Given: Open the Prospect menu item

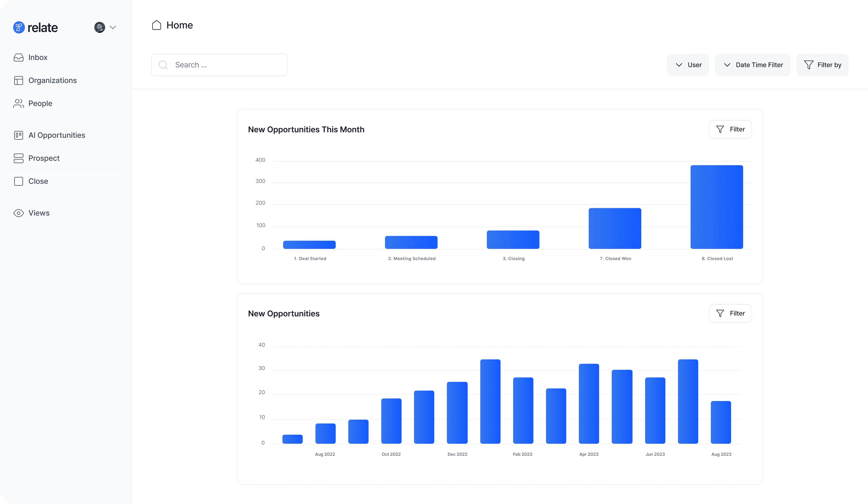Looking at the screenshot, I should click(44, 158).
